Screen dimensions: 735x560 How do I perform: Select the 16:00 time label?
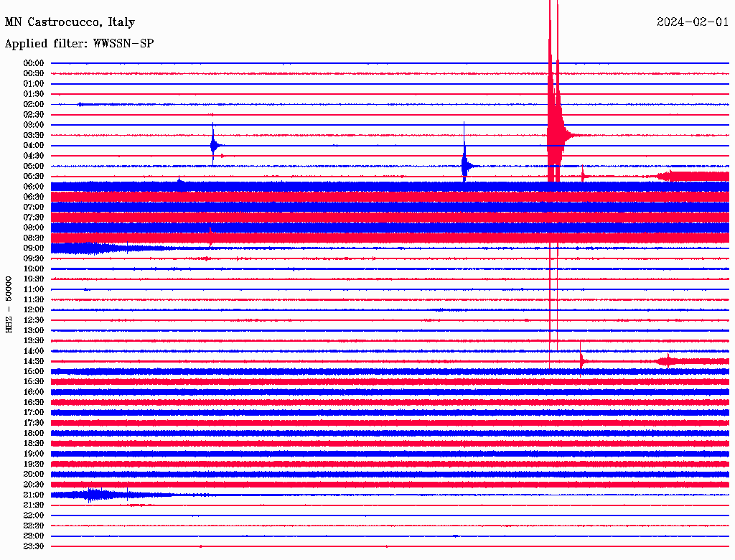tap(34, 392)
